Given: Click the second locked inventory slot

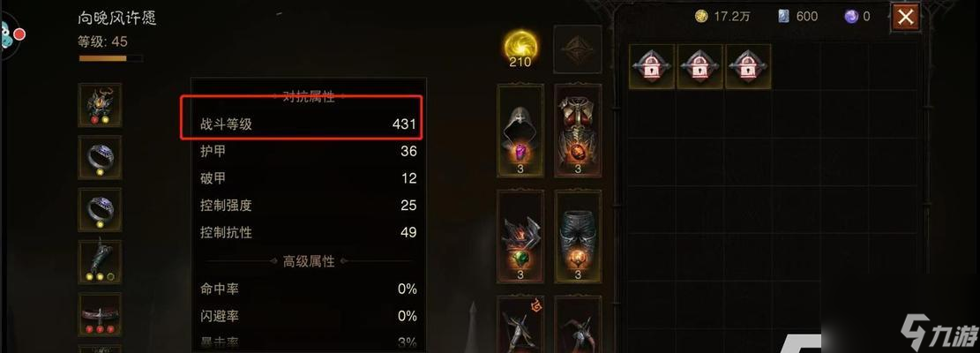Looking at the screenshot, I should pyautogui.click(x=700, y=66).
